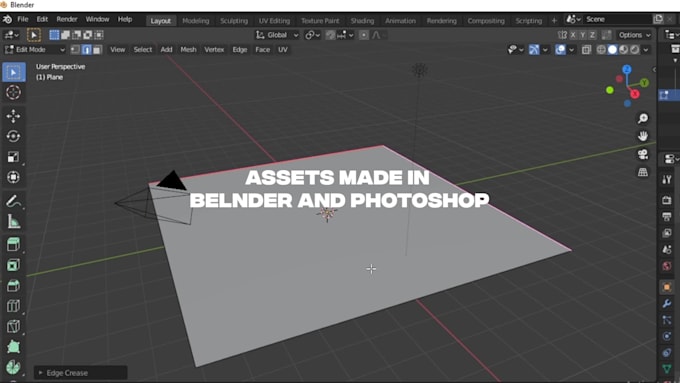Open the Tool properties tab icon

pyautogui.click(x=667, y=180)
